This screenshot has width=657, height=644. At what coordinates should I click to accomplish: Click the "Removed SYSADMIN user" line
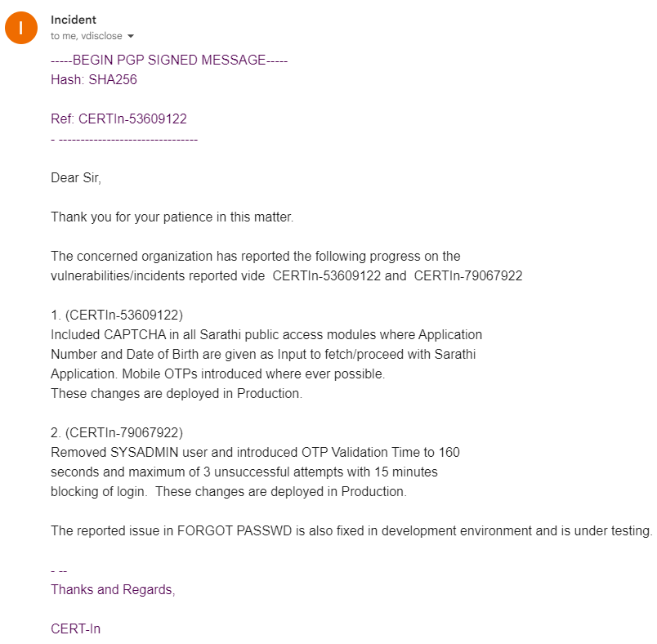click(255, 453)
